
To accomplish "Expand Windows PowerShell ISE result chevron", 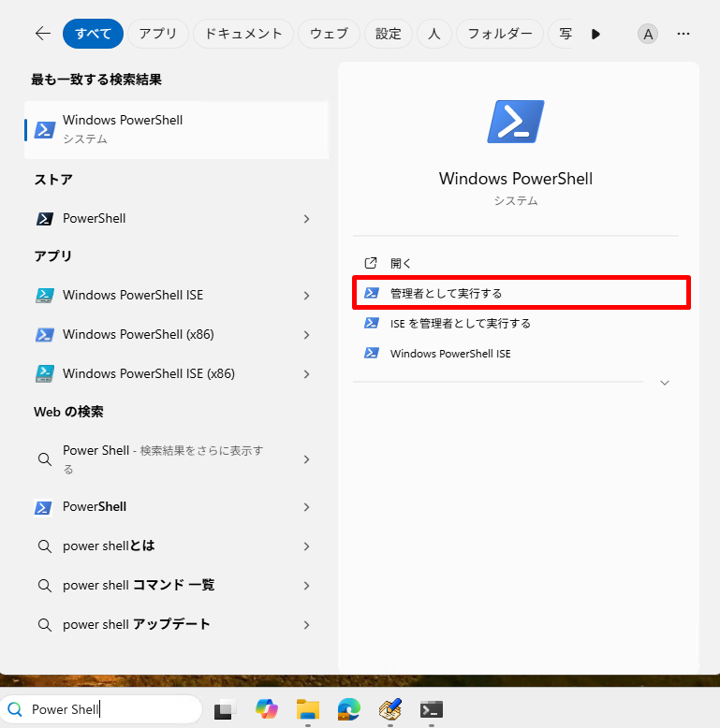I will pyautogui.click(x=306, y=296).
